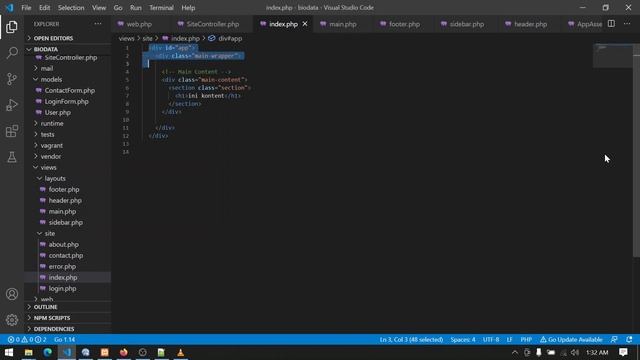Click the Explorer more actions ellipsis

98,24
